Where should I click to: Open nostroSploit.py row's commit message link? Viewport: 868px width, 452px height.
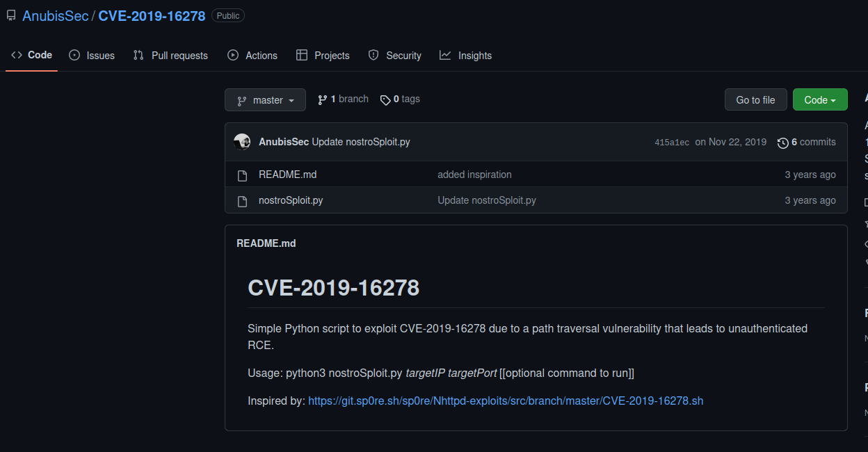[487, 200]
